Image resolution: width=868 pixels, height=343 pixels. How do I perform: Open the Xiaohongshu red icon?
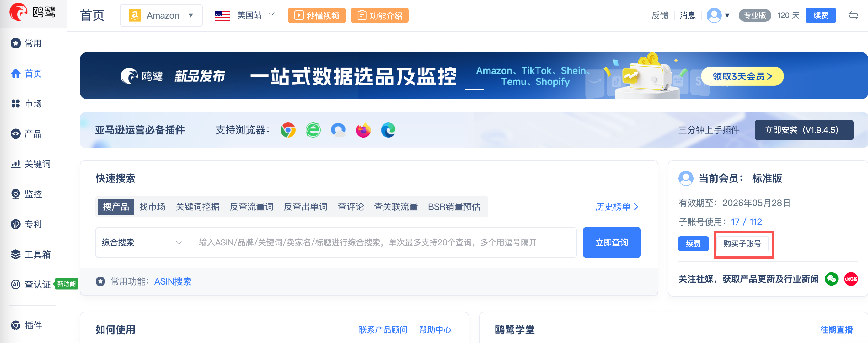click(850, 279)
